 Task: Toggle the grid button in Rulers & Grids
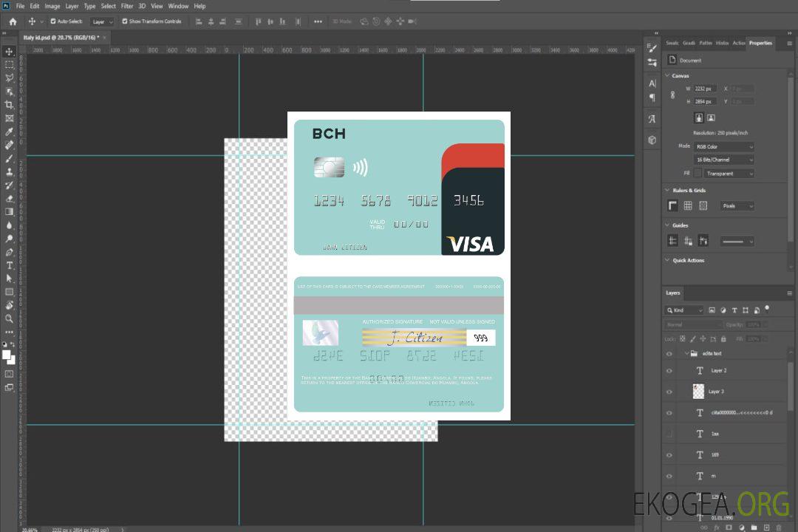tap(688, 205)
